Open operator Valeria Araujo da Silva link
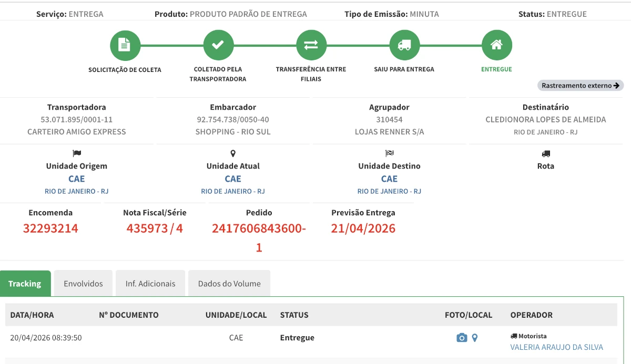Image resolution: width=631 pixels, height=364 pixels. pos(557,347)
